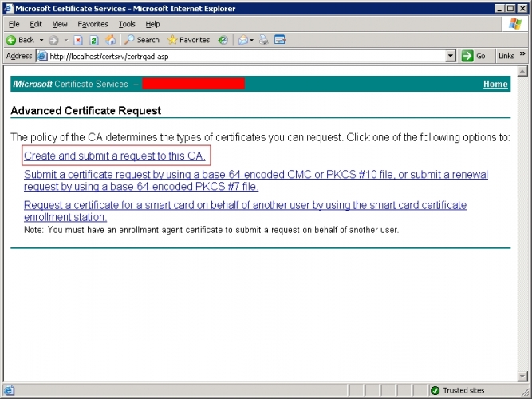Click the green Go button
The height and width of the screenshot is (399, 532).
pyautogui.click(x=473, y=56)
